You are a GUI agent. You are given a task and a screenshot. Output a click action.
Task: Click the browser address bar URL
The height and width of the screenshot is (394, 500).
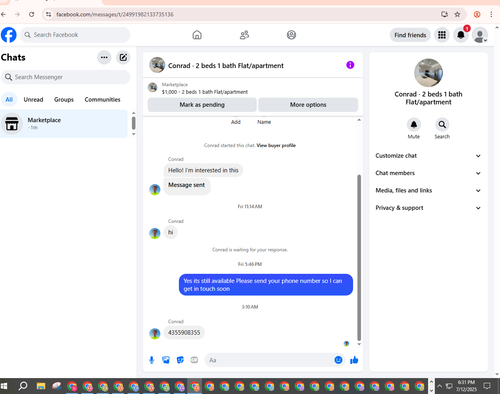tap(115, 14)
